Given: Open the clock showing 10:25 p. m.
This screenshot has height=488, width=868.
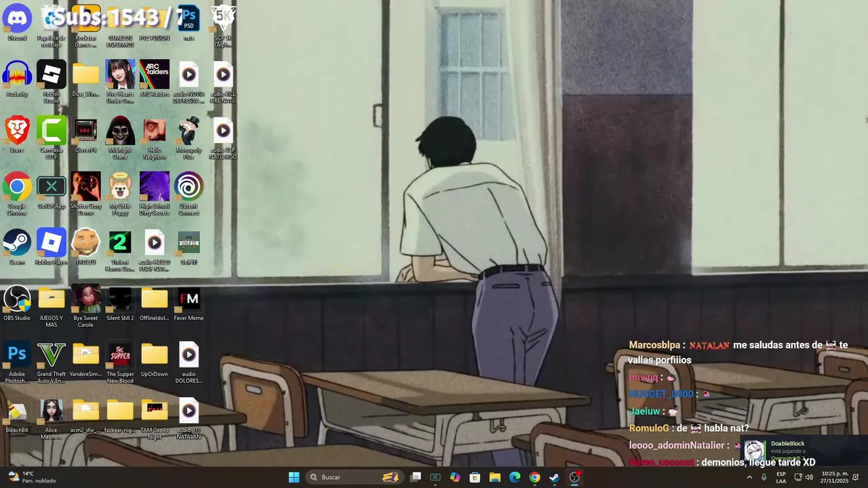Looking at the screenshot, I should click(834, 477).
